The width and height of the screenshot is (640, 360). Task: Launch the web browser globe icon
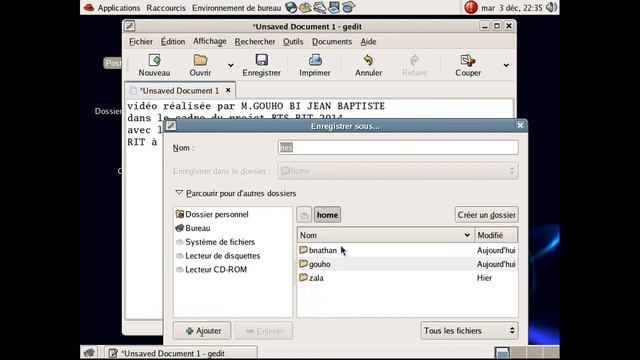coord(291,7)
